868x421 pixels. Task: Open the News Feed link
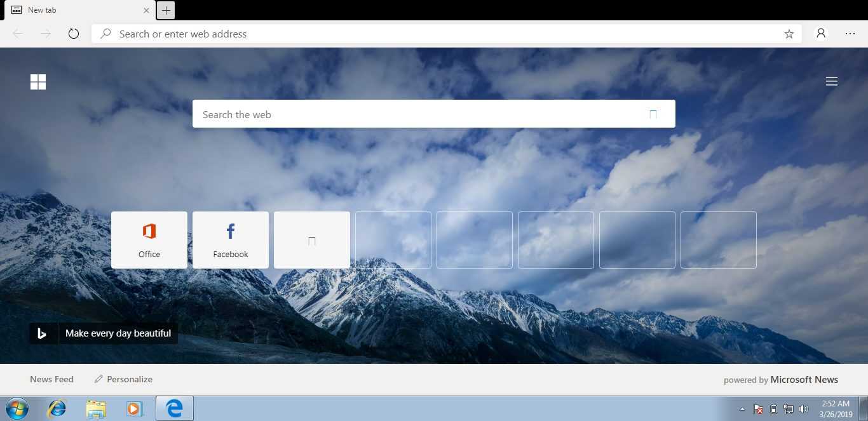tap(51, 379)
